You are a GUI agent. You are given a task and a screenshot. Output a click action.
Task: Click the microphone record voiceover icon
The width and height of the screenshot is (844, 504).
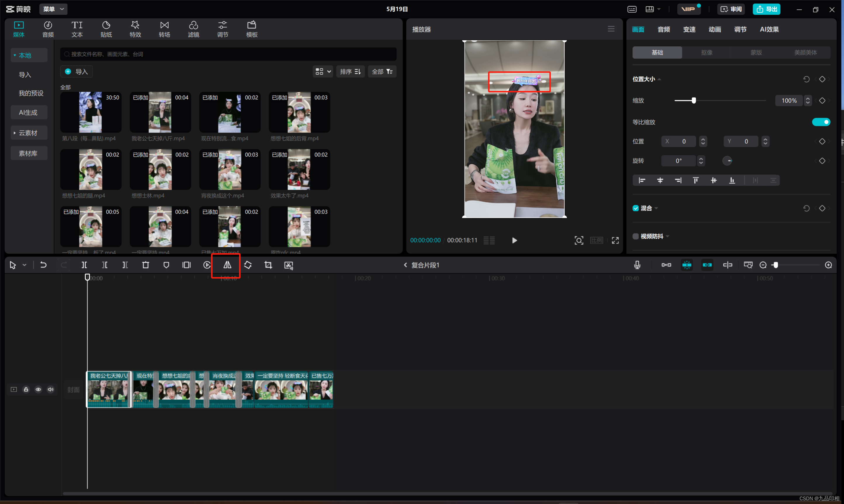coord(637,265)
